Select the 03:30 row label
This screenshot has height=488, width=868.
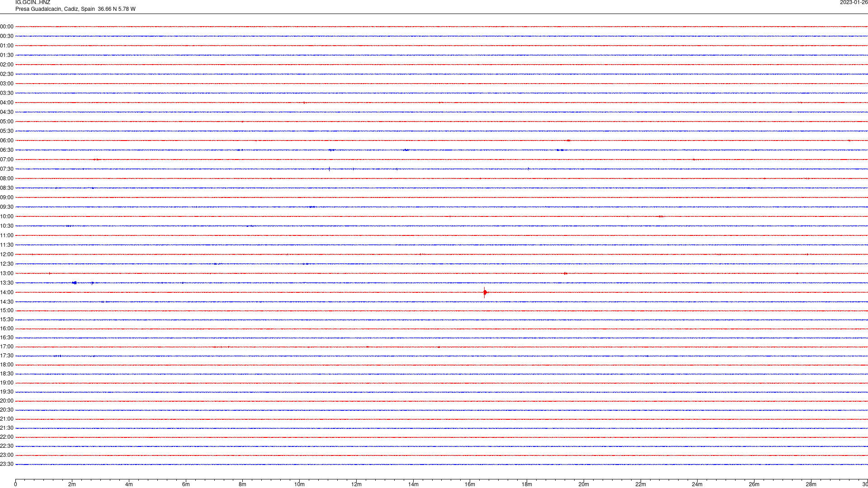(7, 93)
